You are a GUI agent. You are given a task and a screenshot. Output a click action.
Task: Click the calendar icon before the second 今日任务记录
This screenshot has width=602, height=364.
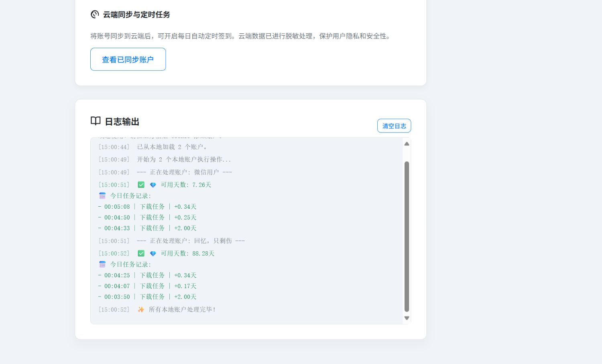102,264
